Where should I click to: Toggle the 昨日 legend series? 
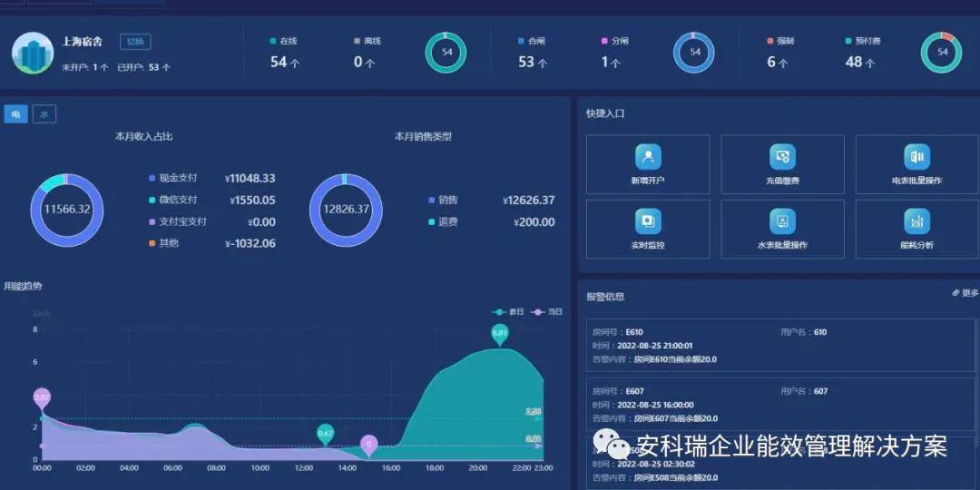(507, 311)
